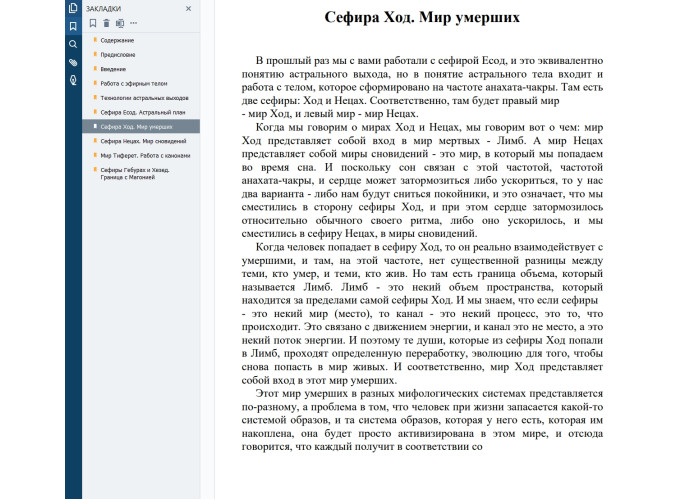Toggle the bookmarks panel icon in sidebar
Viewport: 700px width, 500px height.
point(73,26)
